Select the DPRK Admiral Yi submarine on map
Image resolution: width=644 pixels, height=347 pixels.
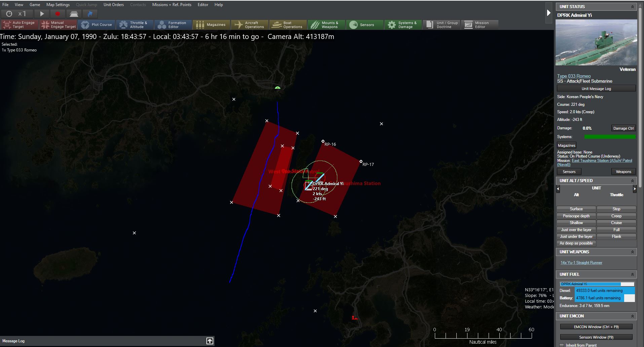[308, 185]
